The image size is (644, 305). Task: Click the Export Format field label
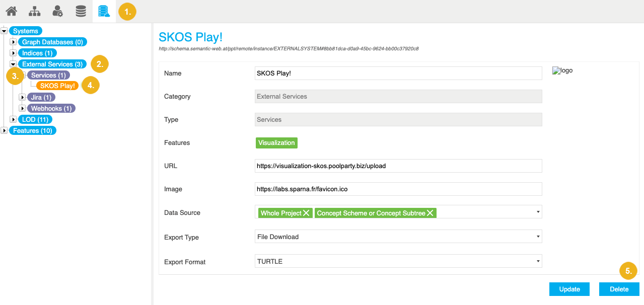click(x=185, y=262)
